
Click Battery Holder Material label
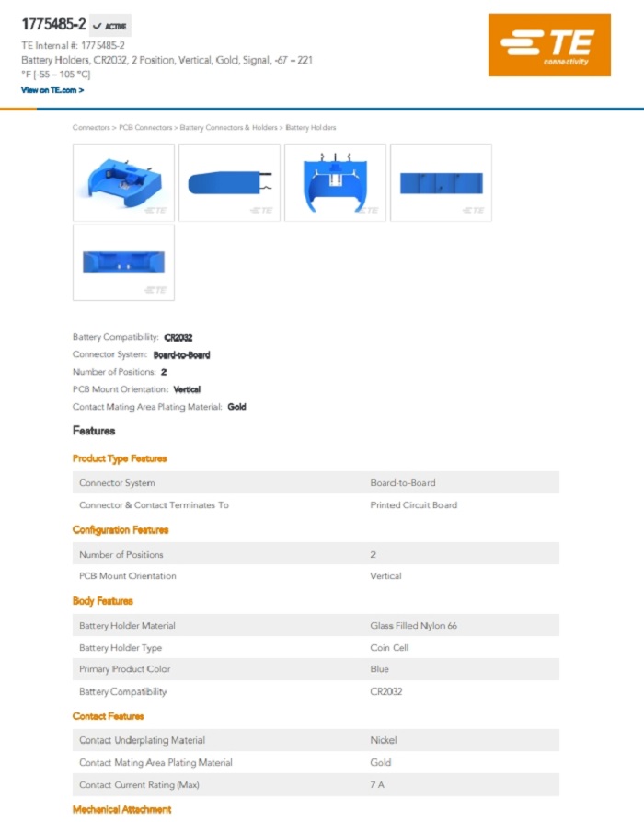tap(127, 626)
